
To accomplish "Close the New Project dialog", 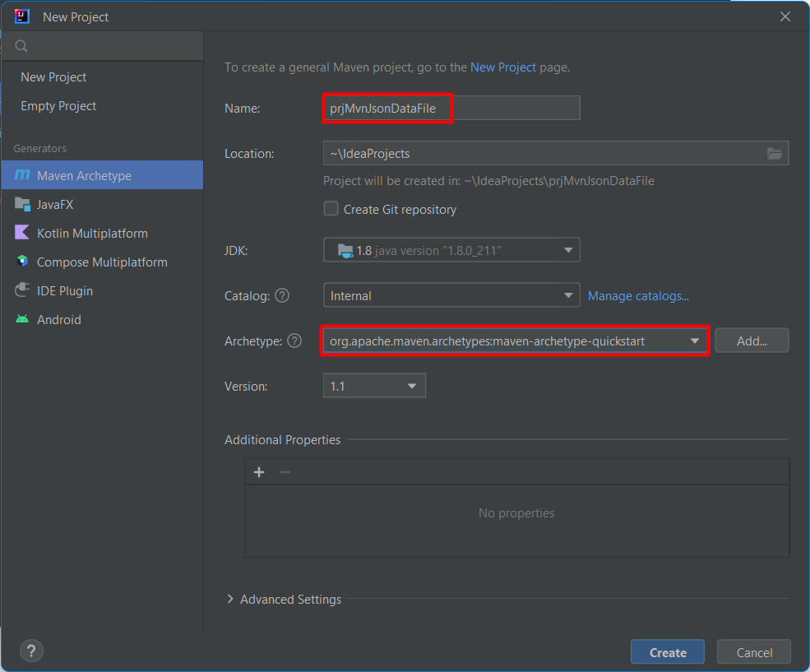I will [785, 16].
